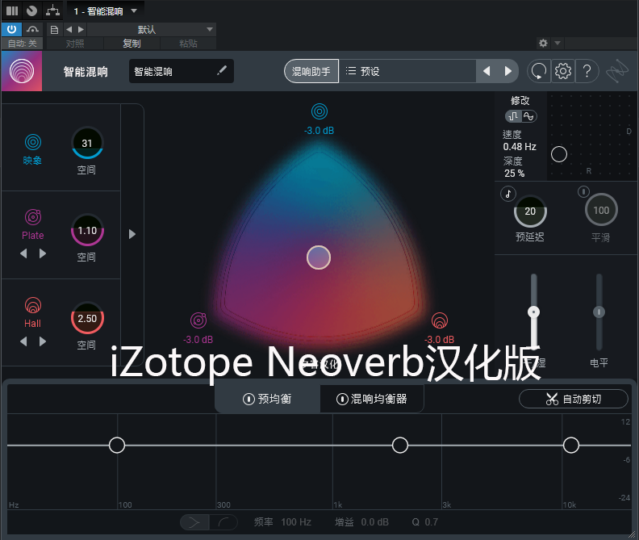Click the Hall reverb engine icon

click(x=33, y=306)
